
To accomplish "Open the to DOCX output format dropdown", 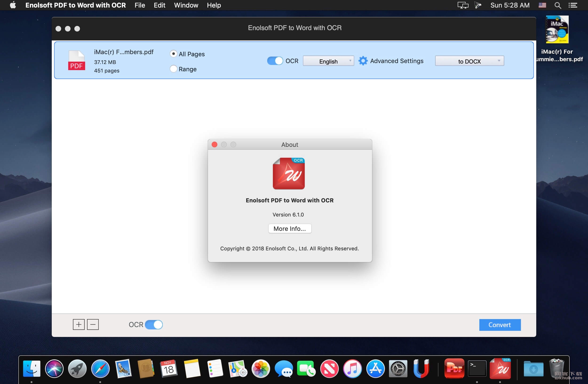I will [469, 61].
